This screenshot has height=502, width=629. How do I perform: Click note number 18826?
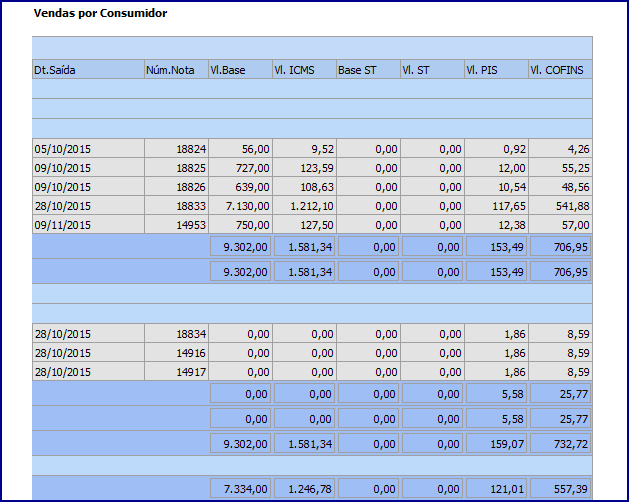click(x=177, y=187)
